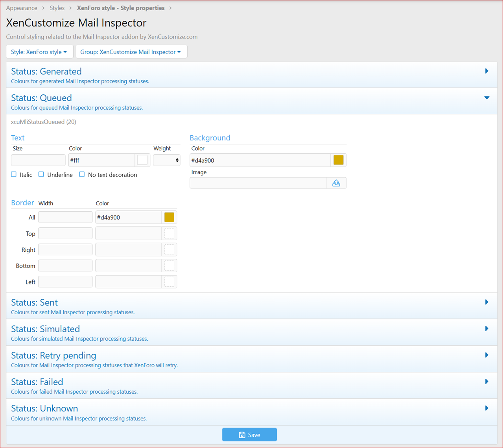503x448 pixels.
Task: Click the Left border Width field
Action: [65, 282]
